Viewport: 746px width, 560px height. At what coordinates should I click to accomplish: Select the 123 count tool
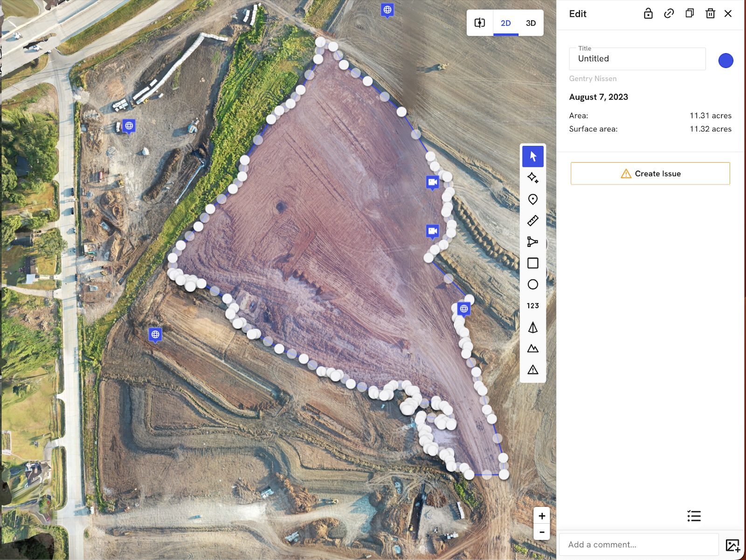tap(532, 306)
